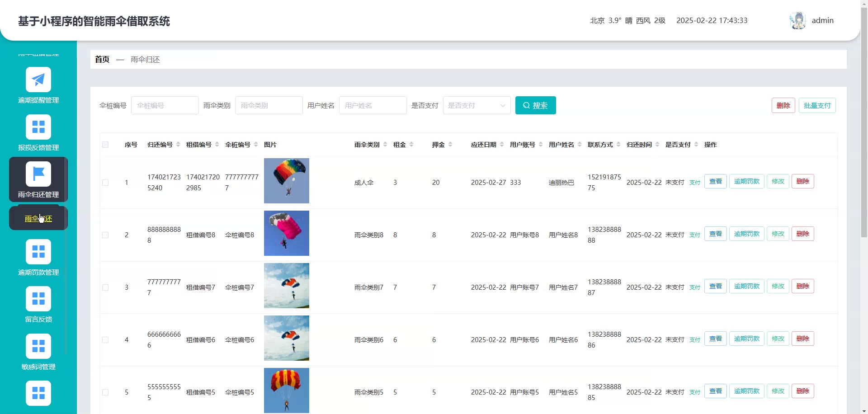Image resolution: width=868 pixels, height=414 pixels.
Task: Sort by 归还时间 column arrows
Action: coord(657,145)
